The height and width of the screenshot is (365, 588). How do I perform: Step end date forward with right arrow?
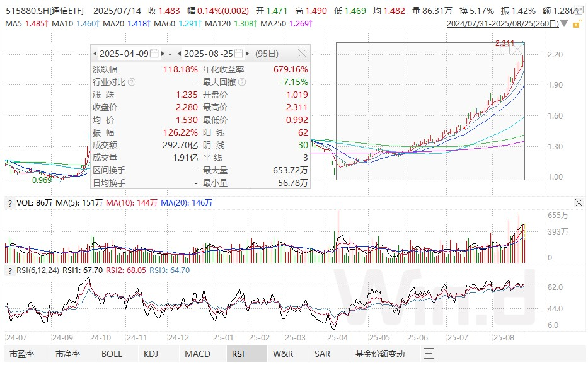coord(247,54)
